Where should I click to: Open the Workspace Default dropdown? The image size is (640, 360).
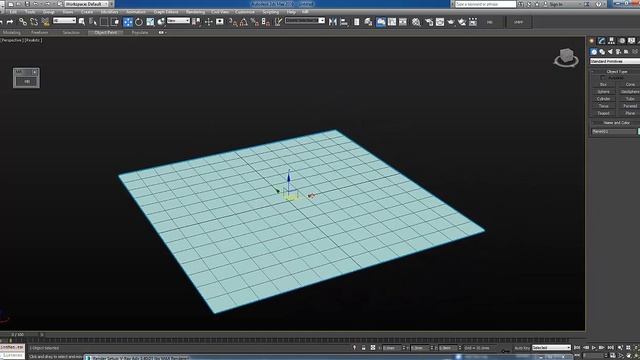point(86,4)
